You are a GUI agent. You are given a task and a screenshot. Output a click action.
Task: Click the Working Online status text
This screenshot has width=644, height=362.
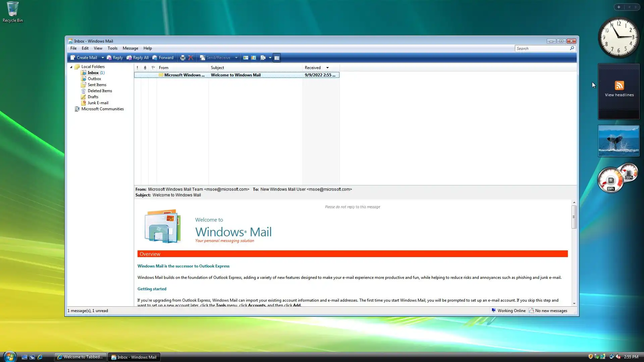511,311
